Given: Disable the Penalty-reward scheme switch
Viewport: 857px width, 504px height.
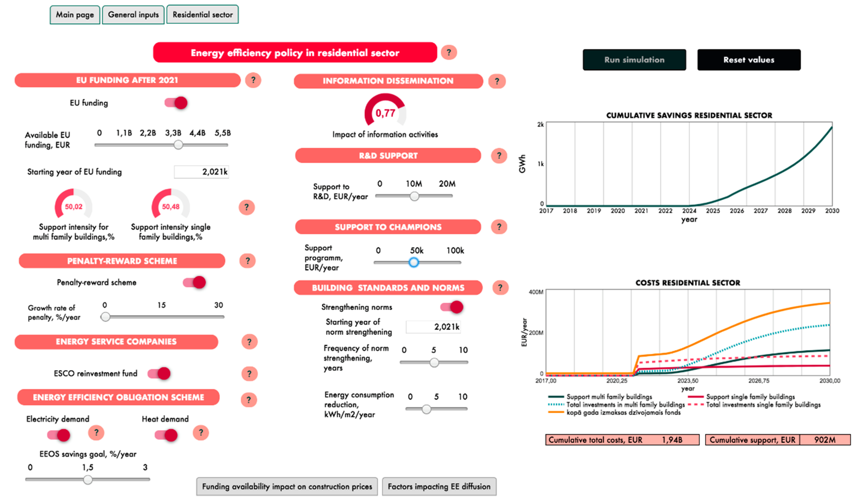Looking at the screenshot, I should (195, 282).
